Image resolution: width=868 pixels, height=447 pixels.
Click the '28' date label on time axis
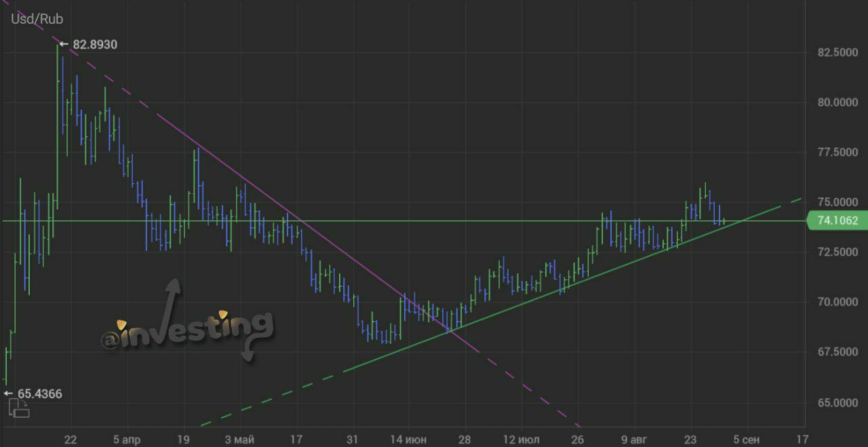point(465,440)
